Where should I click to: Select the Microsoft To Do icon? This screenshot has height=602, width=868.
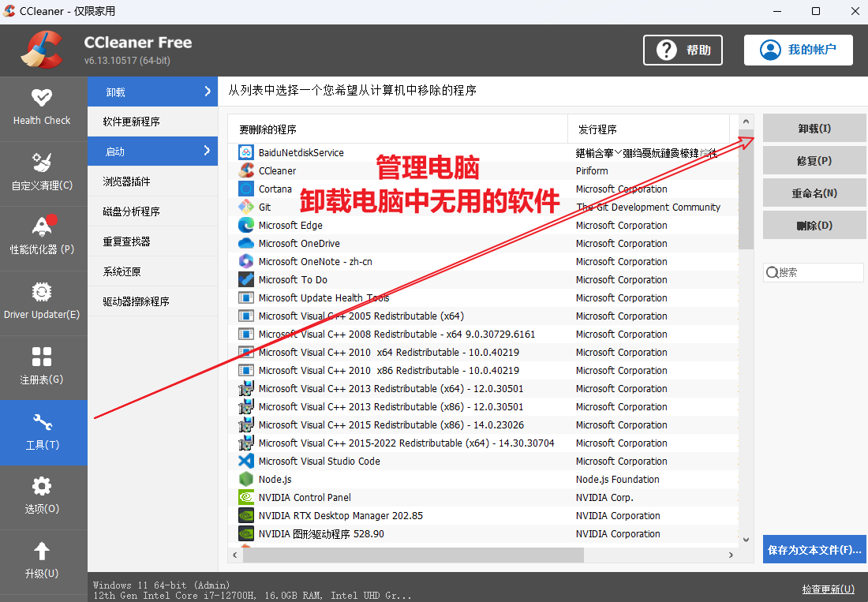pos(245,279)
